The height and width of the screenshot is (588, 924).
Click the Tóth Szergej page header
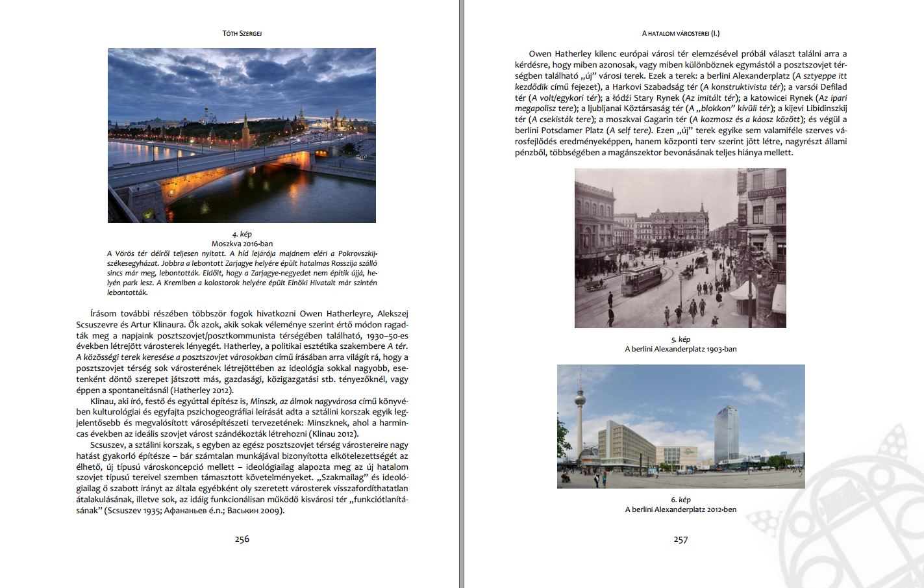click(242, 33)
